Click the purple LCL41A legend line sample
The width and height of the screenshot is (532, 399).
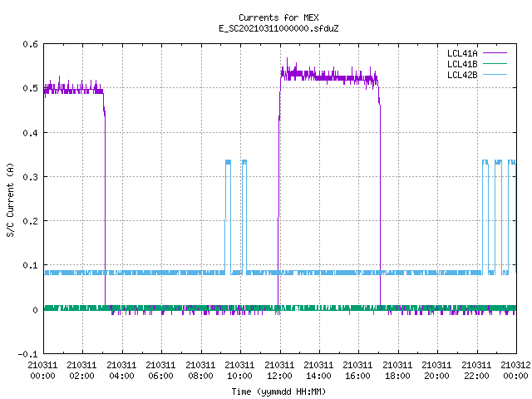click(x=495, y=53)
